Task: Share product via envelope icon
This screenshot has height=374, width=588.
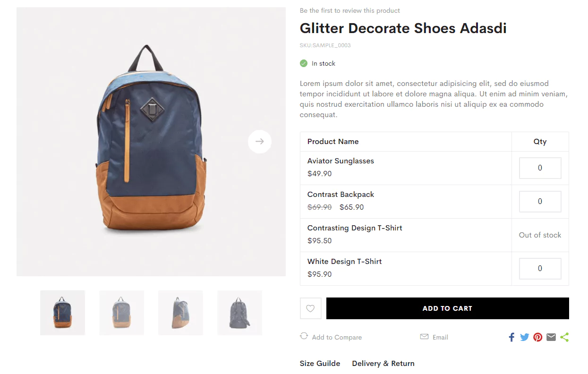Action: pyautogui.click(x=551, y=337)
